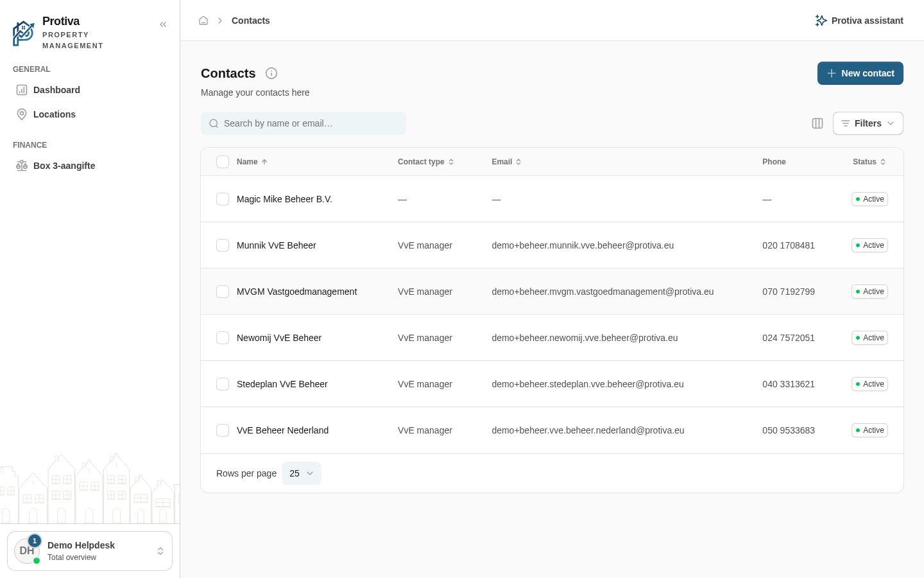Open the Munnik VvE Beheer contact name
Image resolution: width=924 pixels, height=578 pixels.
pyautogui.click(x=277, y=245)
